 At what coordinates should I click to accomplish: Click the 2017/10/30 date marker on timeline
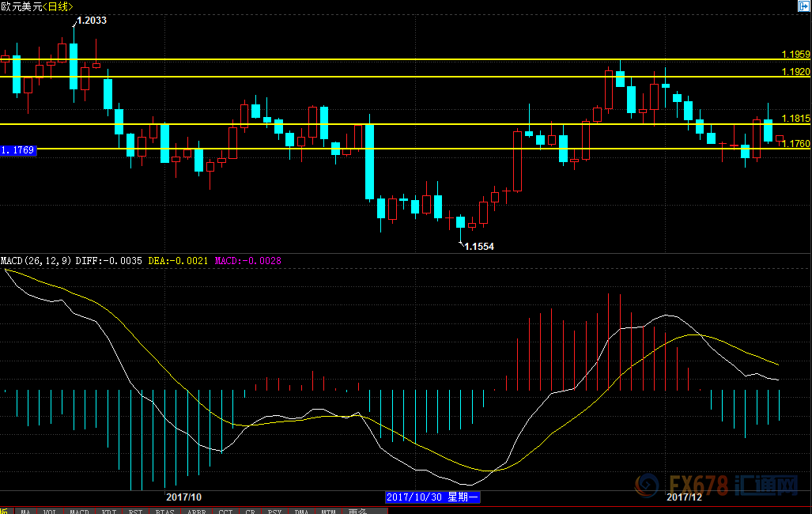click(432, 497)
